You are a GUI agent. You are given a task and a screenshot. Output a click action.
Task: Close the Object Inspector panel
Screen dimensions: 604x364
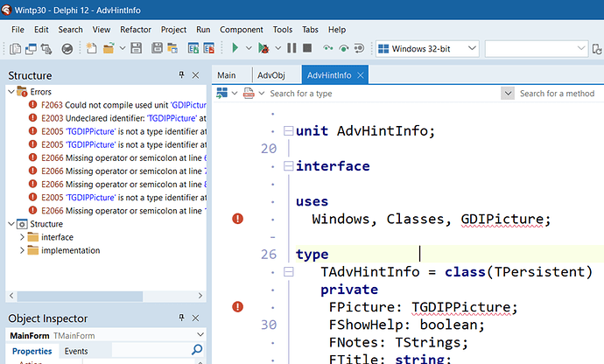pyautogui.click(x=196, y=318)
